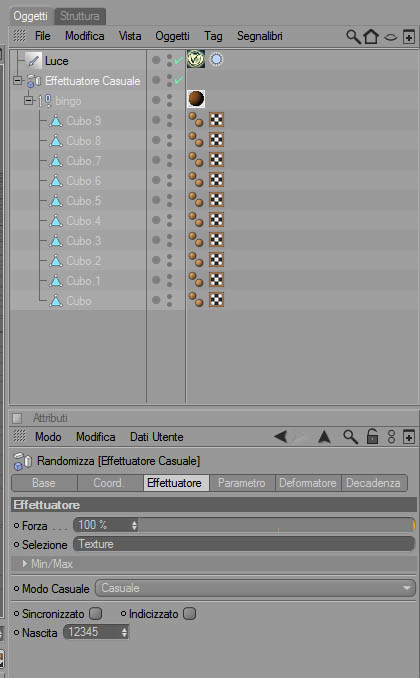Image resolution: width=420 pixels, height=678 pixels.
Task: Click the Oggetti tab
Action: point(30,16)
